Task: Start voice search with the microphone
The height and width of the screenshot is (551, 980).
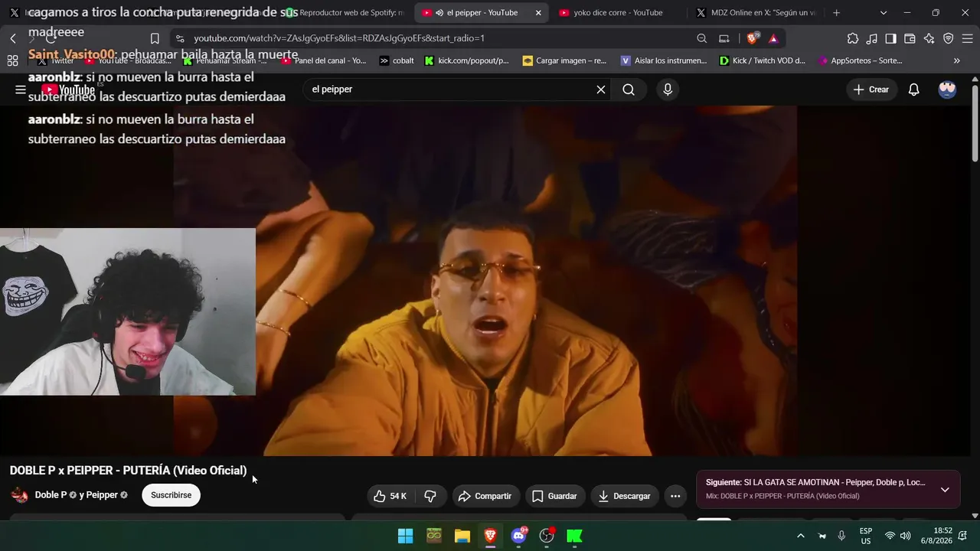Action: tap(668, 90)
